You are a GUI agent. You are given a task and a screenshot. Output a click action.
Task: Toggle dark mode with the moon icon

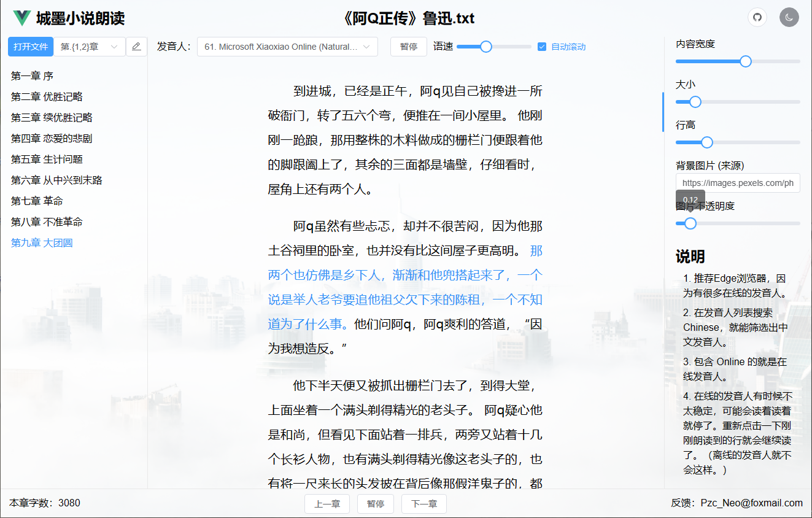789,17
